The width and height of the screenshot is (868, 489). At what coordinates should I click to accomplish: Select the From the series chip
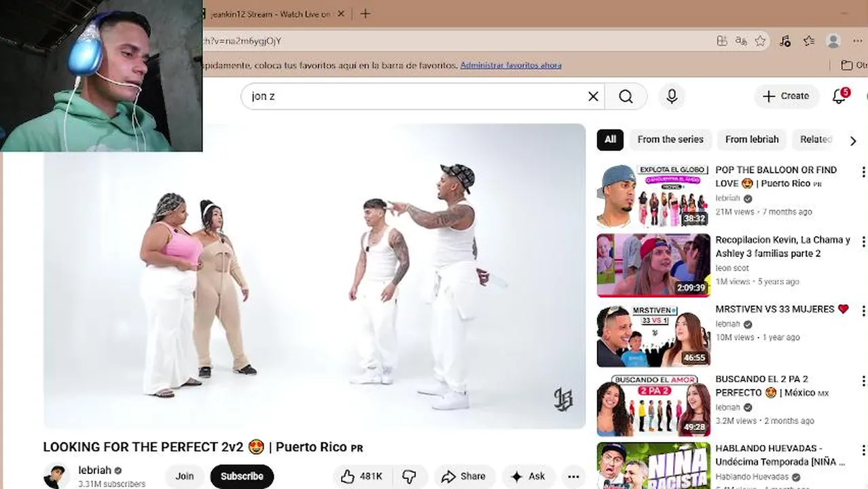coord(670,139)
